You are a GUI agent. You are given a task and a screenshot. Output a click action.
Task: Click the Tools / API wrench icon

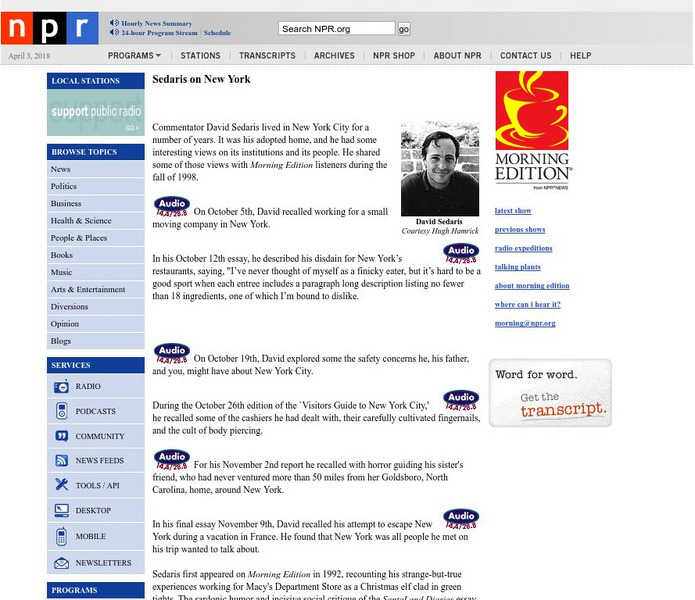(x=62, y=485)
